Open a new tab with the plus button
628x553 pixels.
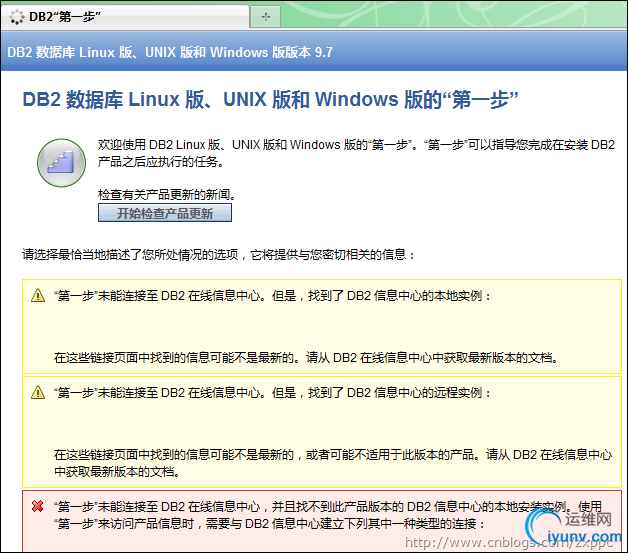[266, 17]
